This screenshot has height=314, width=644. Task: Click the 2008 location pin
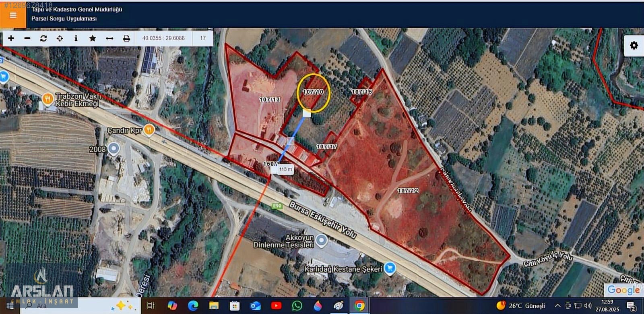114,149
